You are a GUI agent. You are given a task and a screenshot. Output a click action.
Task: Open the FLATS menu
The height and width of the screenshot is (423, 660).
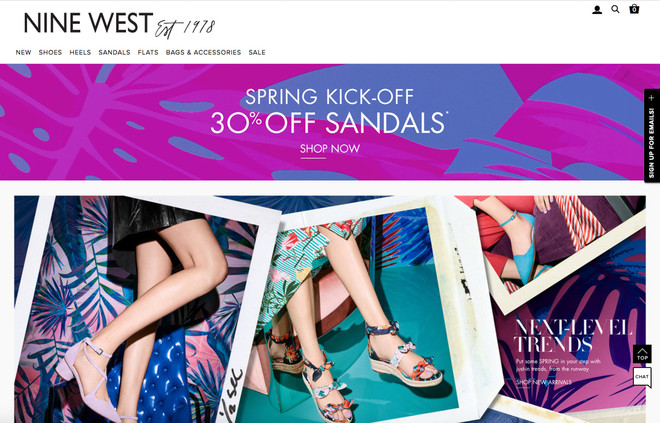click(x=148, y=52)
